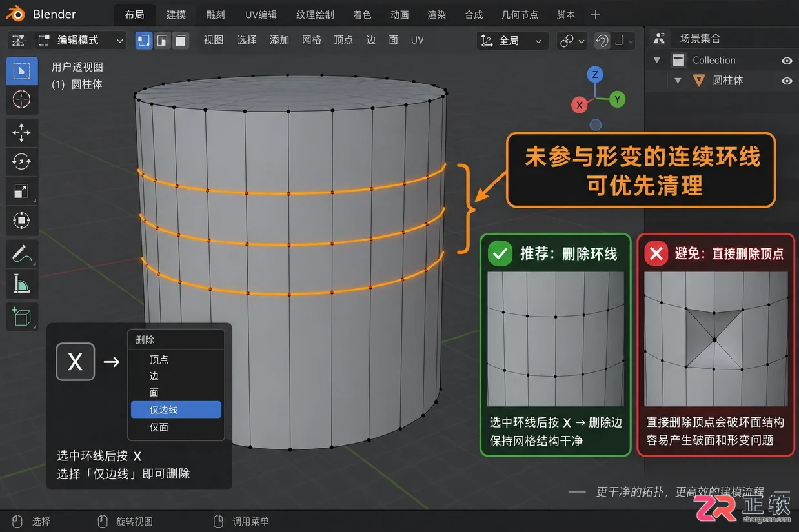Switch to the 脚本 workspace tab
Screen dimensions: 799x532
click(565, 14)
